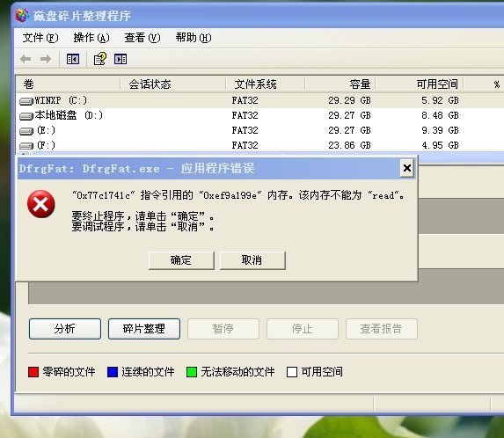Click the disabled 暂停 button
Screen dimensions: 504x438
[x=223, y=329]
